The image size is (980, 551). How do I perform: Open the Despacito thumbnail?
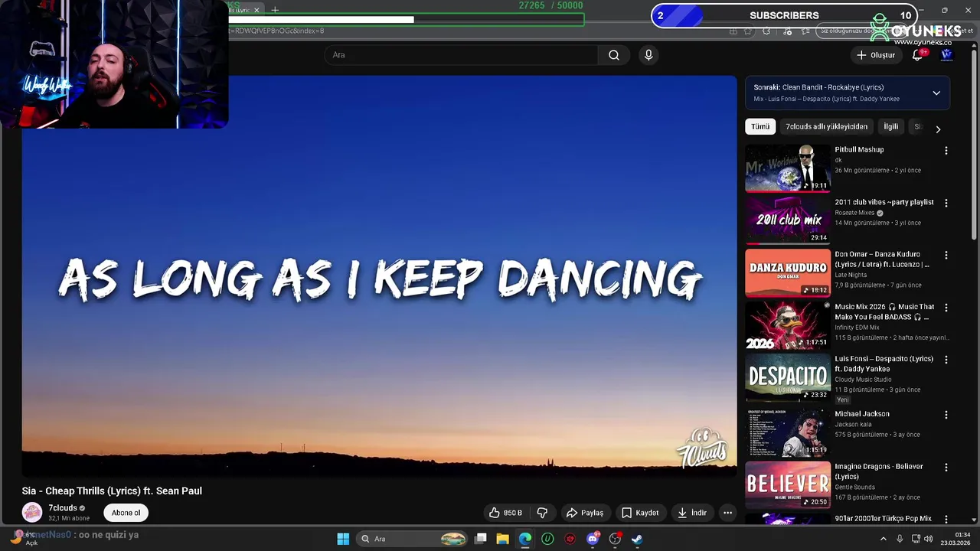[788, 377]
